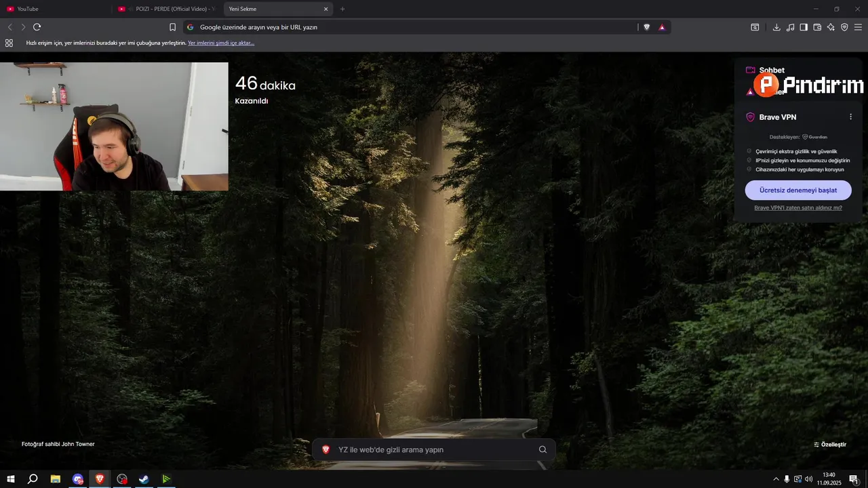868x488 pixels.
Task: Open Brave Rewards triangle icon in address bar
Action: tap(662, 27)
